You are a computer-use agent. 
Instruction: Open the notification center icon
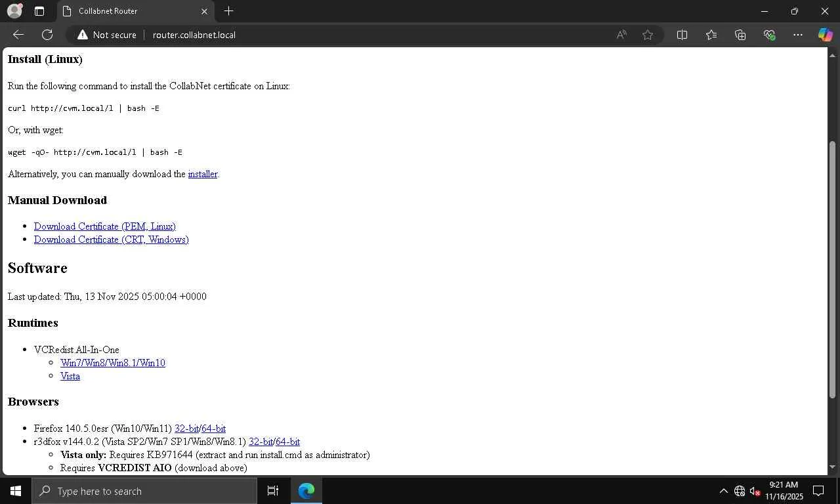[818, 491]
